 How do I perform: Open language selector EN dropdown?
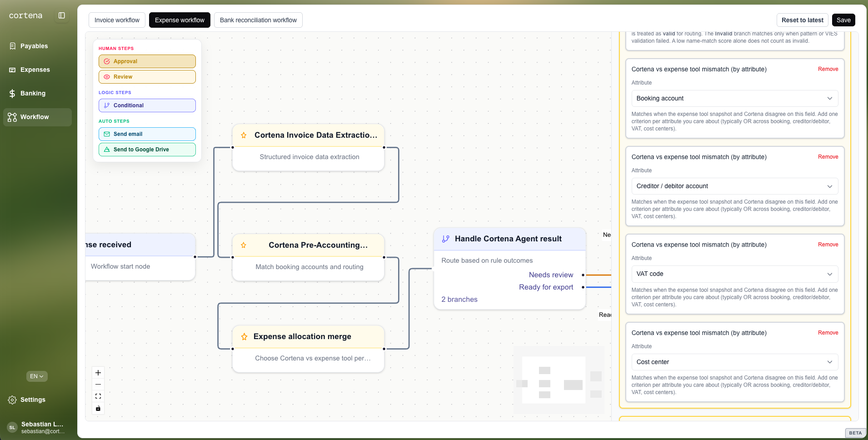point(37,376)
